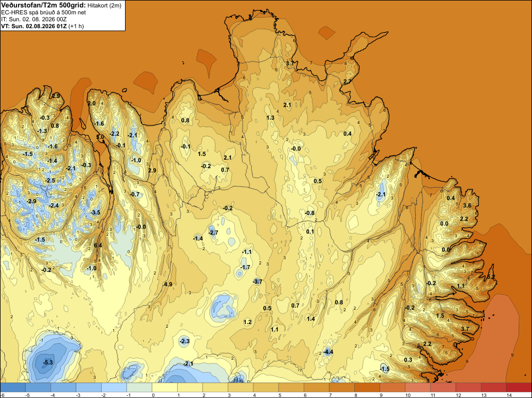
Task: Click the dark red legend swatch labeled 14
Action: [x=519, y=387]
